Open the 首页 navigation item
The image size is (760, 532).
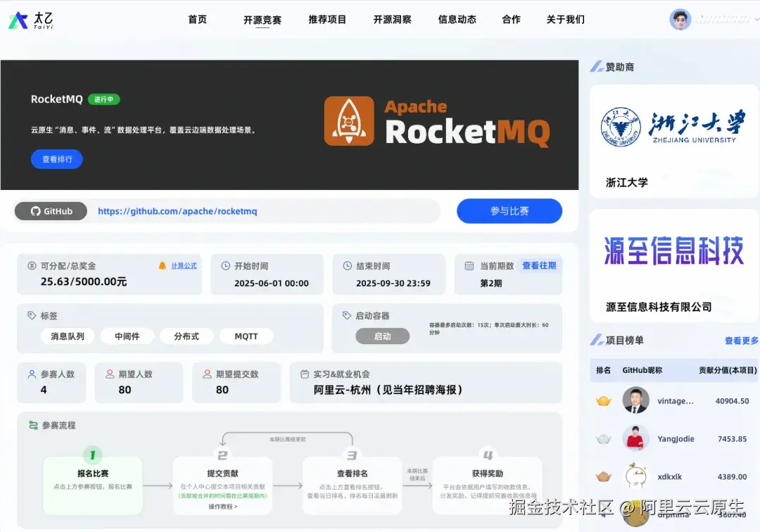(197, 20)
